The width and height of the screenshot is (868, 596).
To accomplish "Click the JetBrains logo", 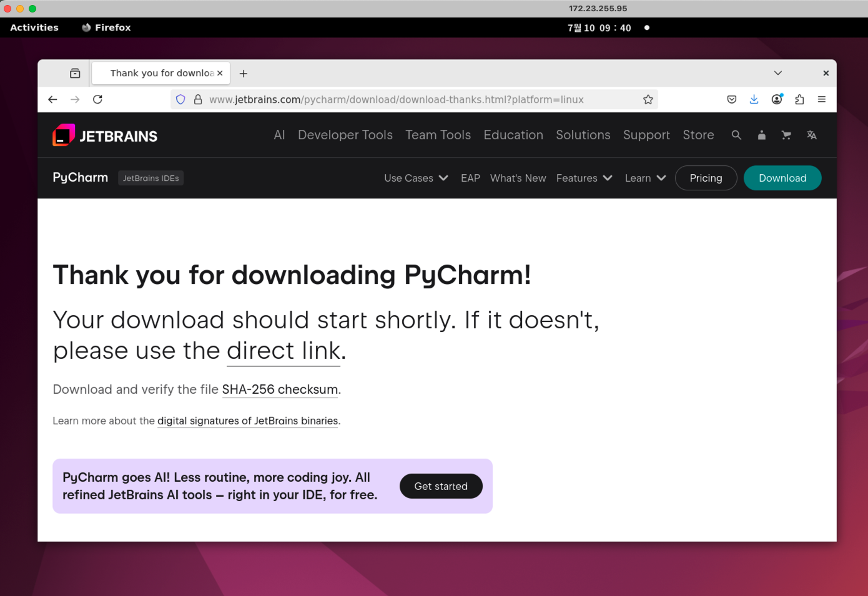I will coord(105,135).
